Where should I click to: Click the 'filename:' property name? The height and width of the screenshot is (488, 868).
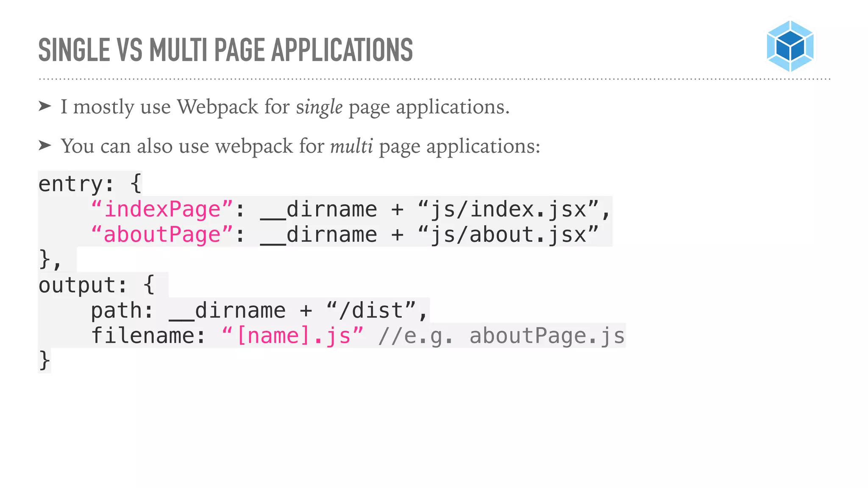pos(149,336)
